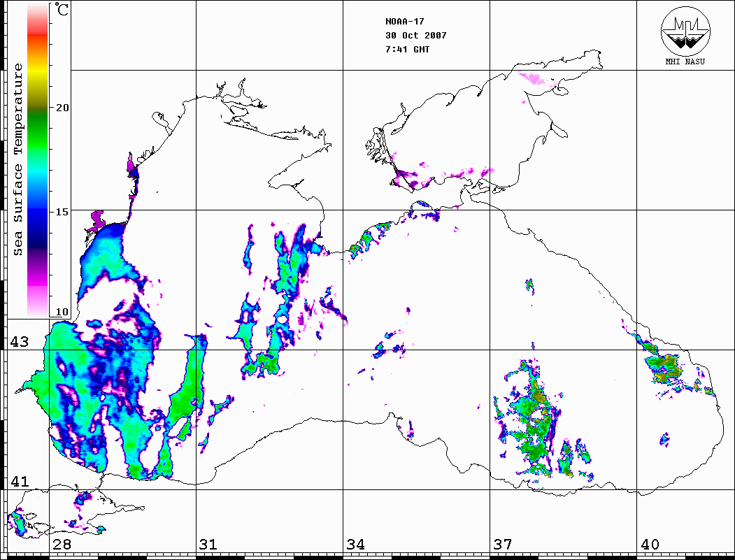
Task: Click latitude label '43'
Action: click(20, 342)
